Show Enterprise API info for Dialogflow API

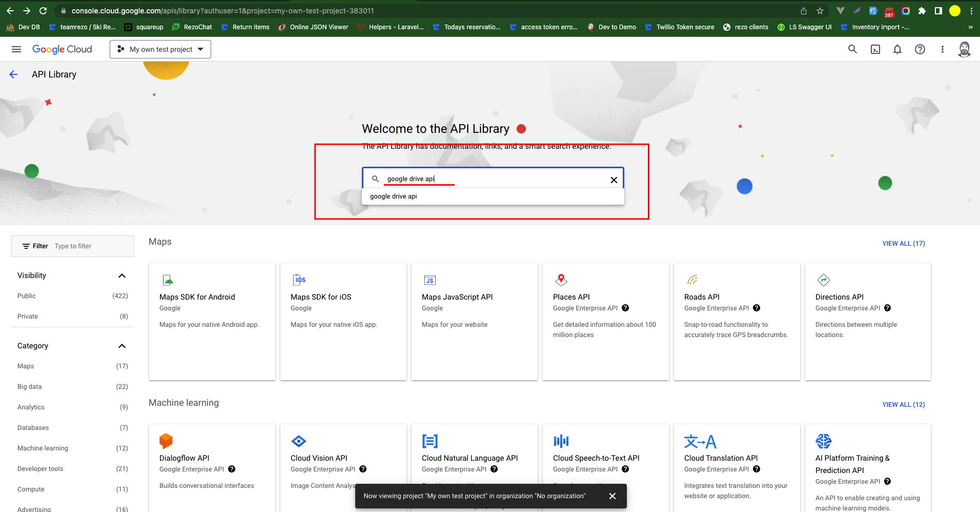(x=232, y=469)
